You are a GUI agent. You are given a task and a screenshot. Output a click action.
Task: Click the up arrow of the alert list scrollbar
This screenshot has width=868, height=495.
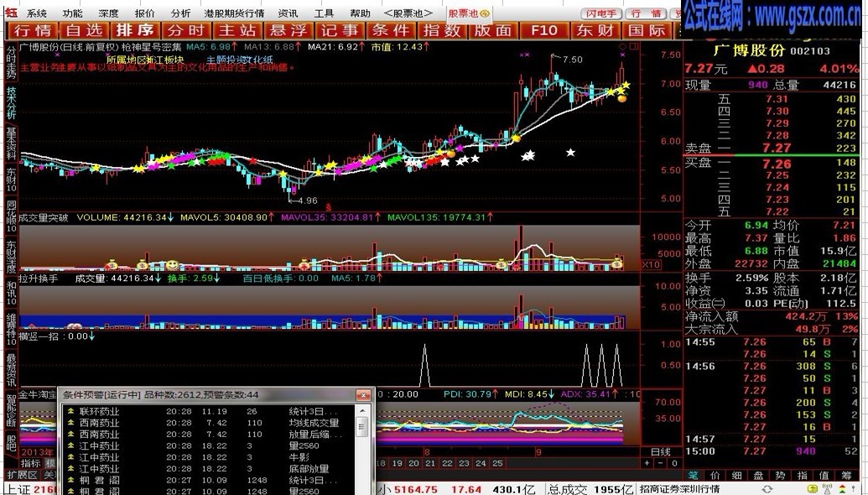click(362, 411)
